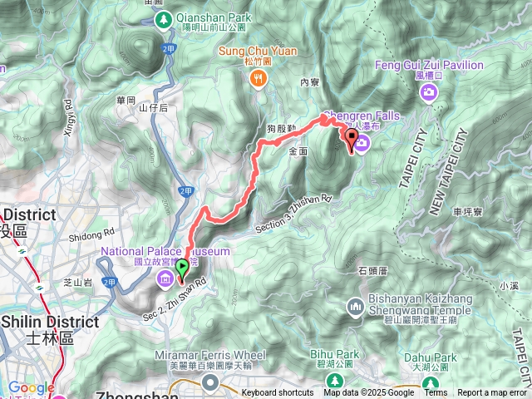The width and height of the screenshot is (532, 399).
Task: Select Bishanyan Kaizhang Shengwang Temple icon
Action: [355, 308]
